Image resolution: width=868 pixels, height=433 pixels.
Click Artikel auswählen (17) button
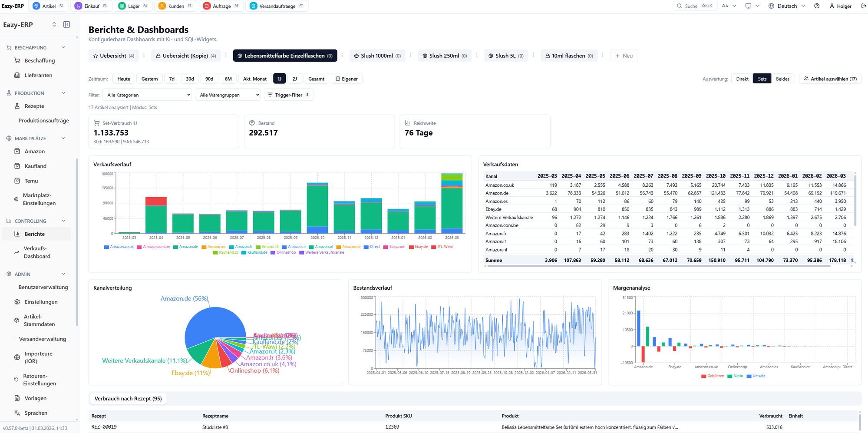tap(830, 79)
